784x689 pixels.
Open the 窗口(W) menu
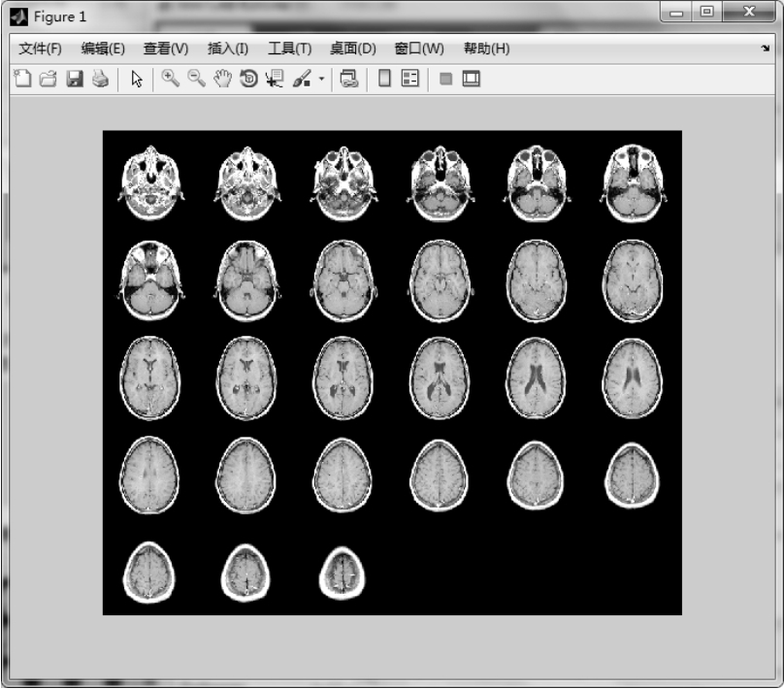point(419,49)
